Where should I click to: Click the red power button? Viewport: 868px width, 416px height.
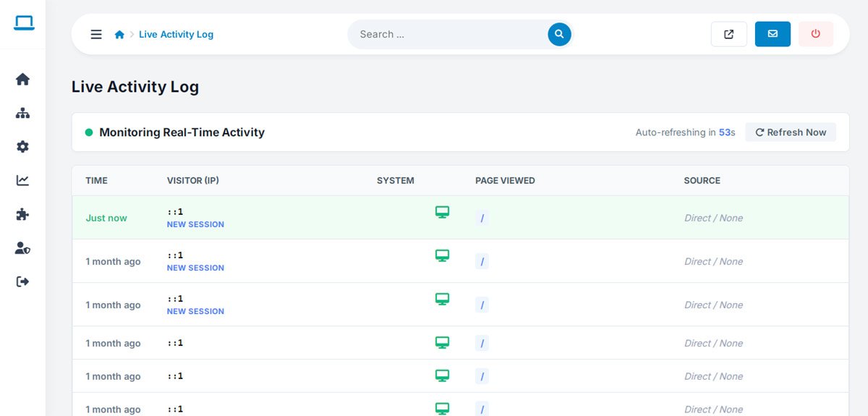816,34
